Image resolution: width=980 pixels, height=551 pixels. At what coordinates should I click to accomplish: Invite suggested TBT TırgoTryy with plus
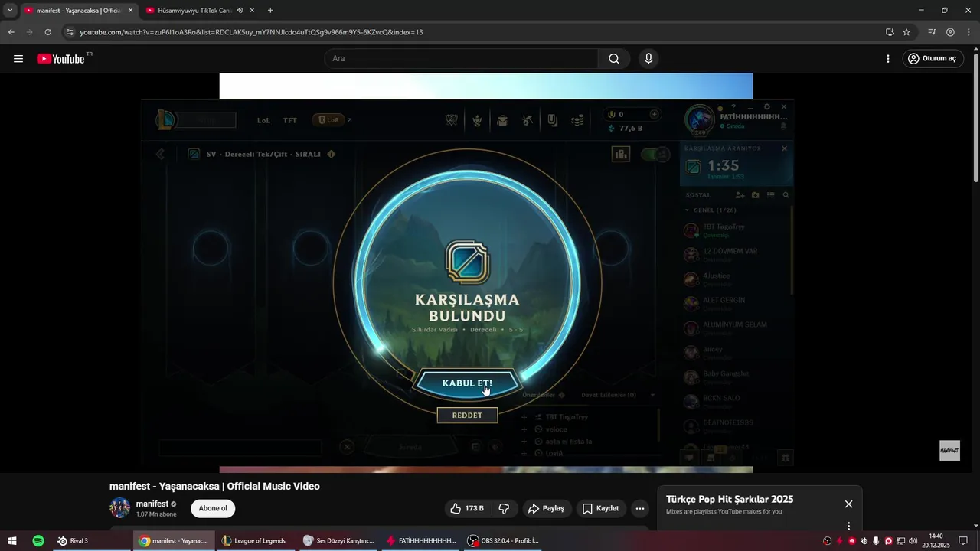point(524,417)
